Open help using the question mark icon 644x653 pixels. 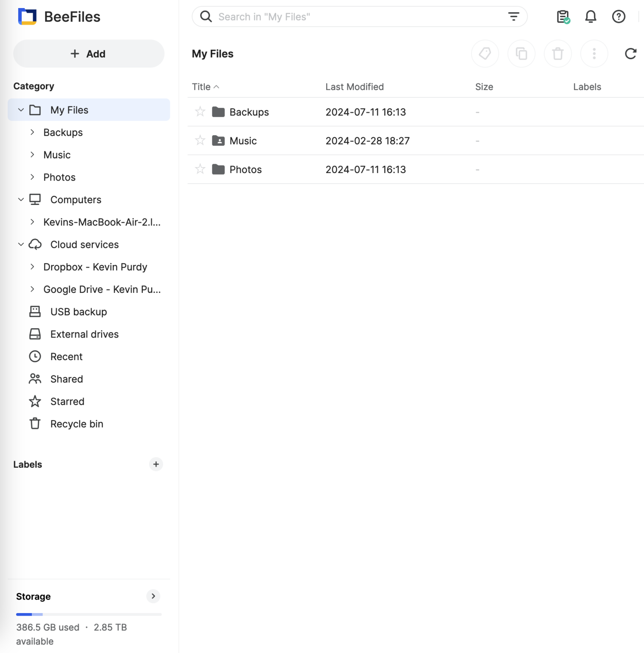tap(619, 17)
